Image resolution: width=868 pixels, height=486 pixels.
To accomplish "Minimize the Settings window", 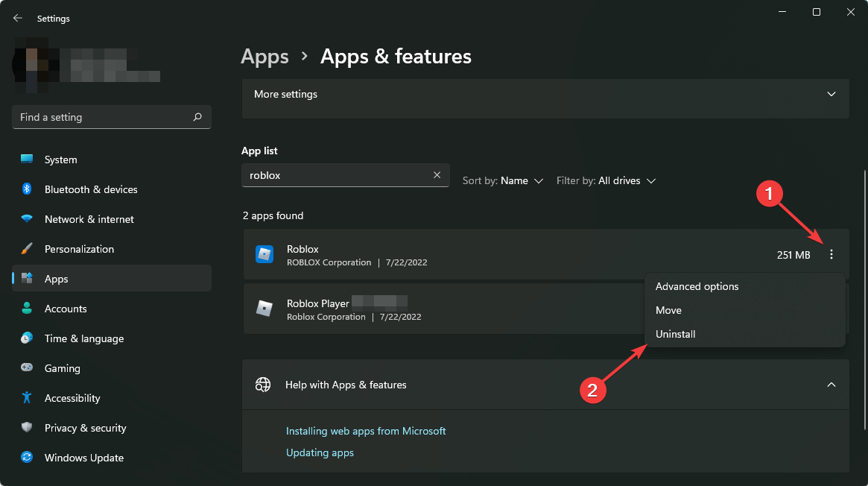I will click(782, 12).
